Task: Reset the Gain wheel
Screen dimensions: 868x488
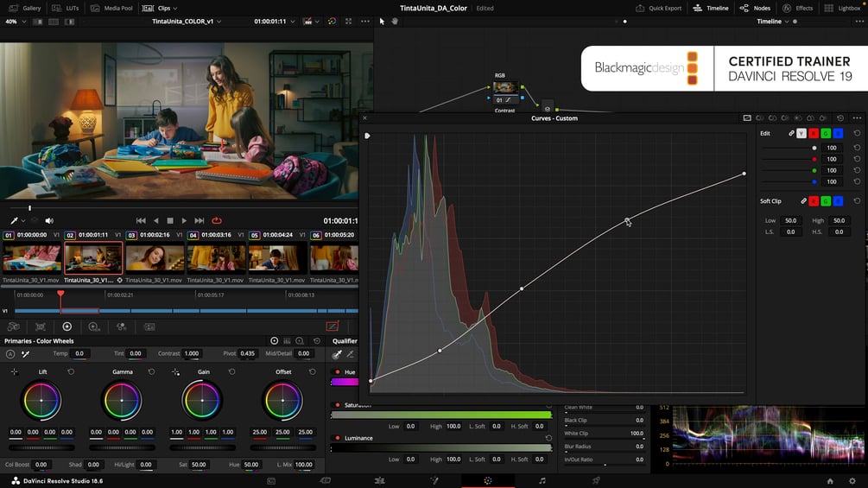Action: coord(232,371)
